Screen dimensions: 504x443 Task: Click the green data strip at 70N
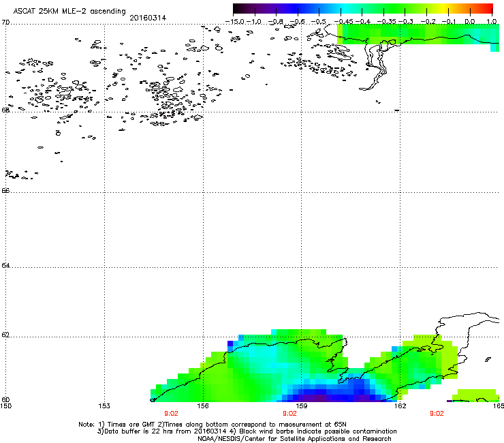click(418, 34)
